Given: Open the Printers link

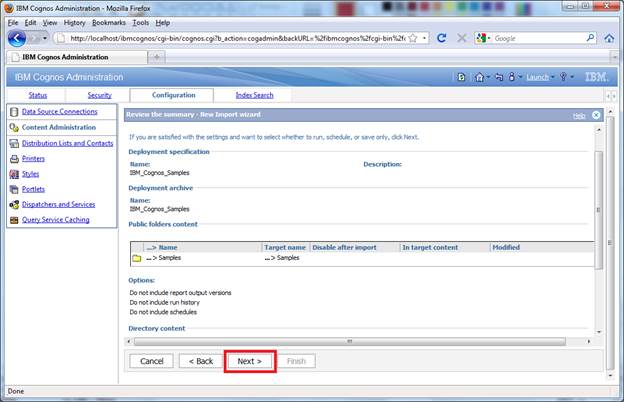Looking at the screenshot, I should coord(33,158).
